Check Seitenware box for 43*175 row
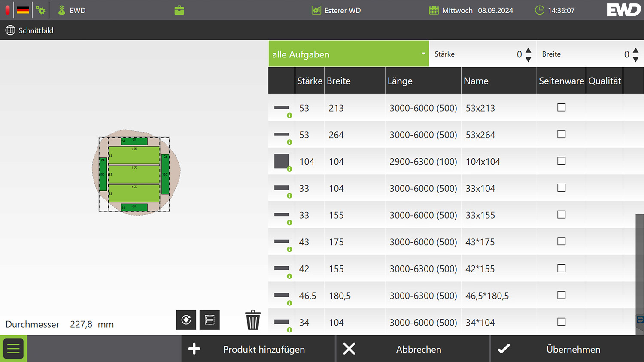This screenshot has width=644, height=362. pyautogui.click(x=561, y=241)
